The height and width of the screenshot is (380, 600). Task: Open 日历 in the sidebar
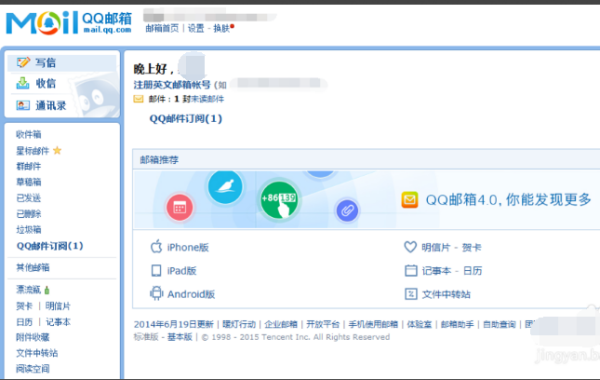[x=24, y=322]
